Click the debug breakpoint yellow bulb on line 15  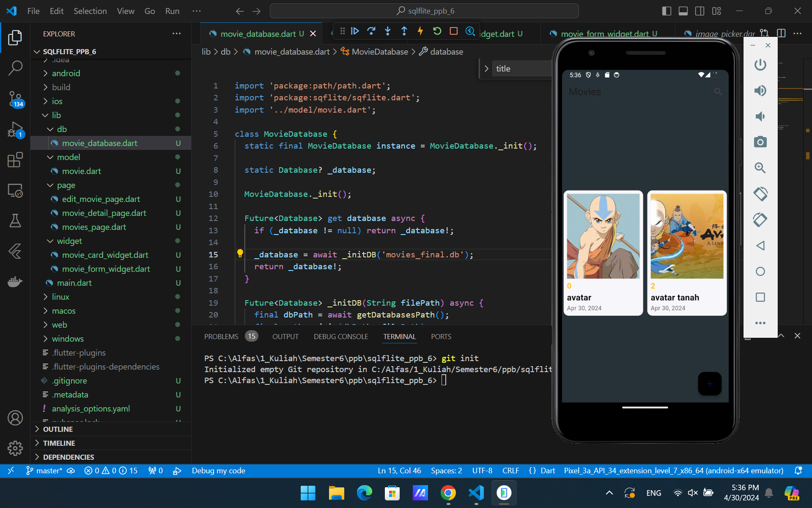[240, 254]
